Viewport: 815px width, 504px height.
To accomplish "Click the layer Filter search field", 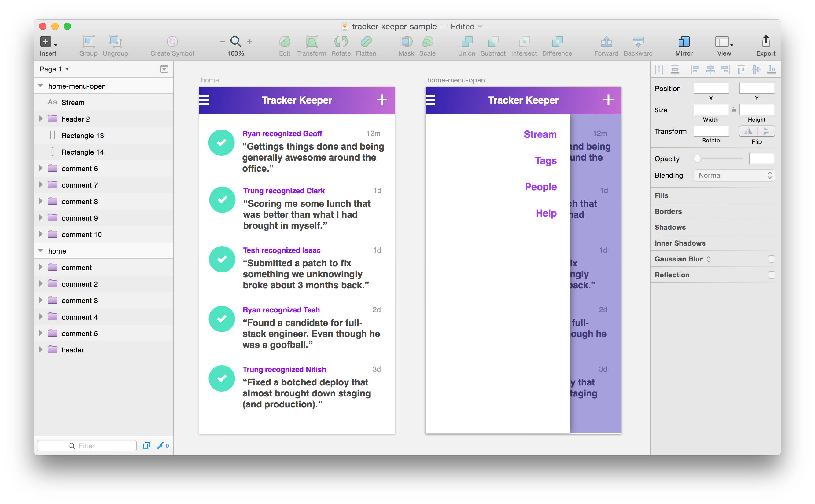I will (87, 446).
